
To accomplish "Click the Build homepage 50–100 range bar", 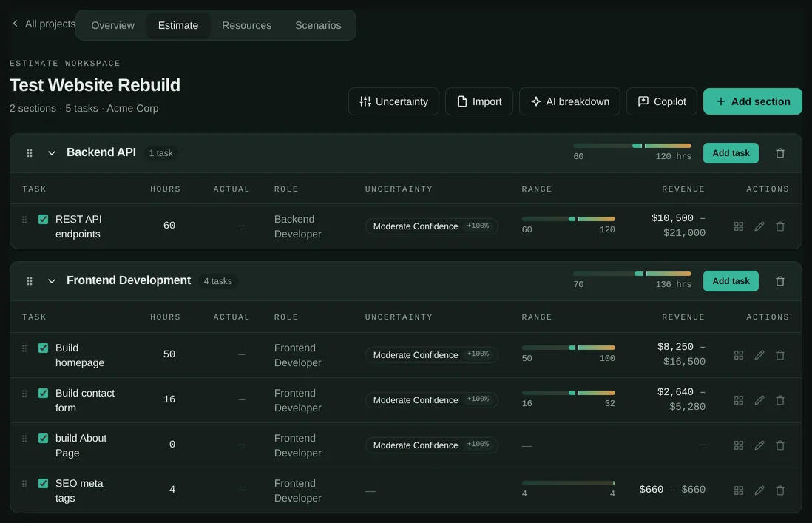I will point(568,348).
